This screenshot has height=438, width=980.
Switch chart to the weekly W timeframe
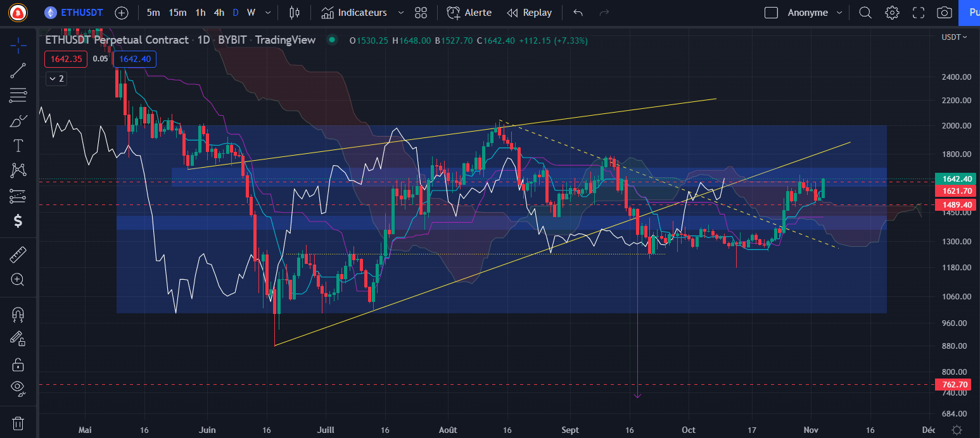[x=251, y=12]
